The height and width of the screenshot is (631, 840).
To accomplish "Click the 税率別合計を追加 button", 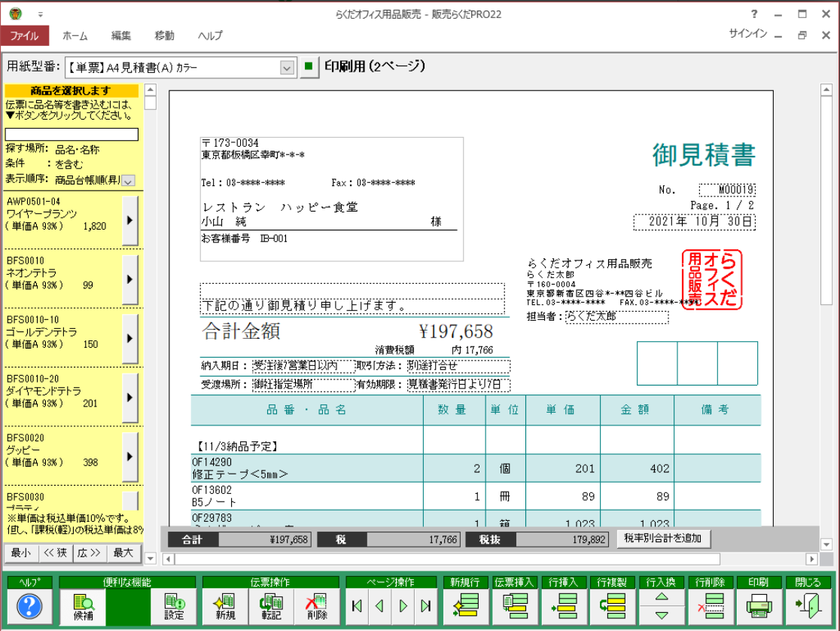I will click(663, 538).
